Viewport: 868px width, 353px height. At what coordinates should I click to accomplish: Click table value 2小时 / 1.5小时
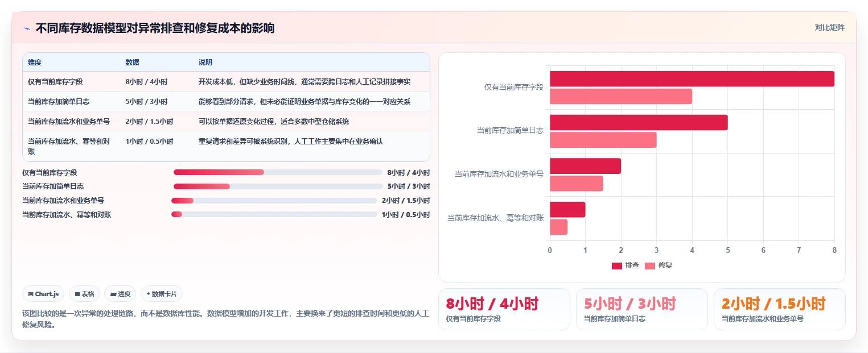click(x=149, y=122)
